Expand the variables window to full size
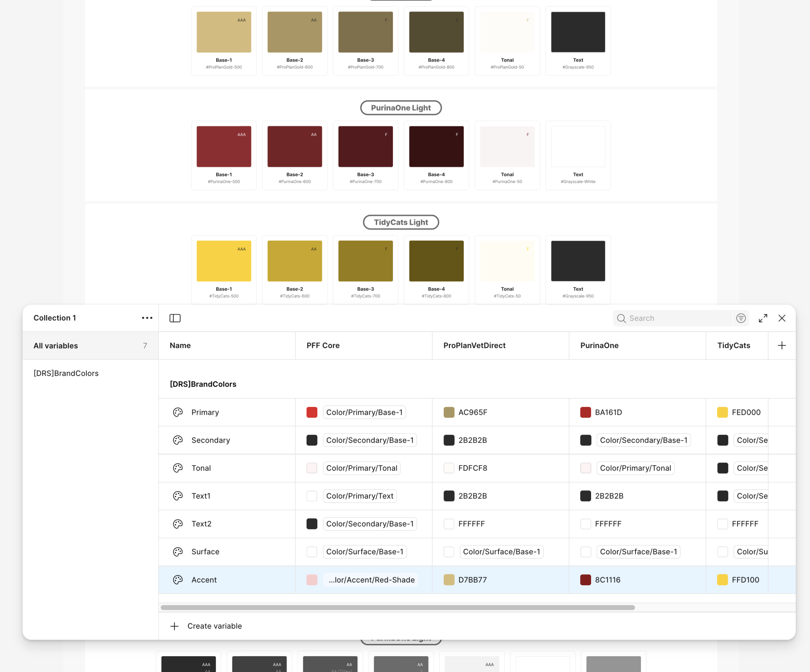 pyautogui.click(x=763, y=318)
